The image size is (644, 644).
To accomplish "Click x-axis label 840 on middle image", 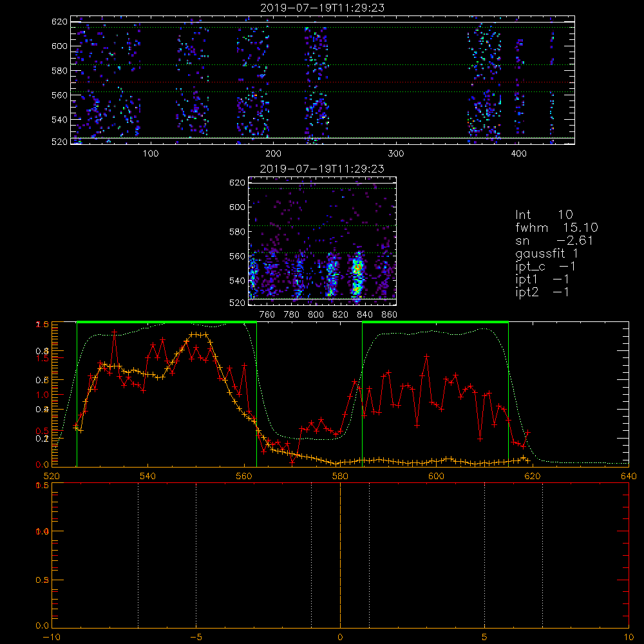I will tap(365, 315).
